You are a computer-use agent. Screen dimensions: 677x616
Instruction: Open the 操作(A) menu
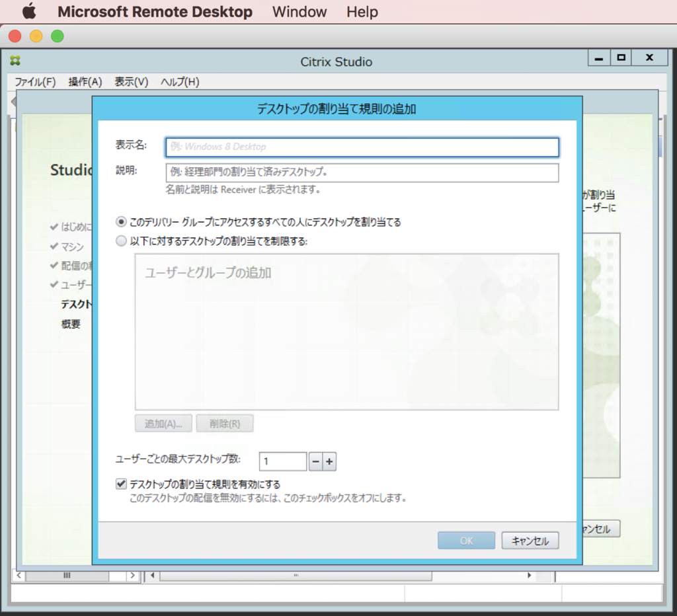click(85, 81)
